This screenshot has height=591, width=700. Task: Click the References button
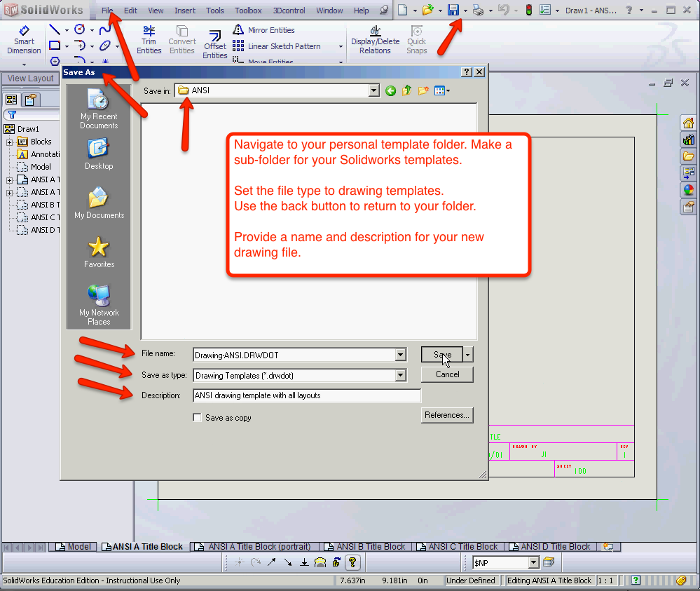446,415
